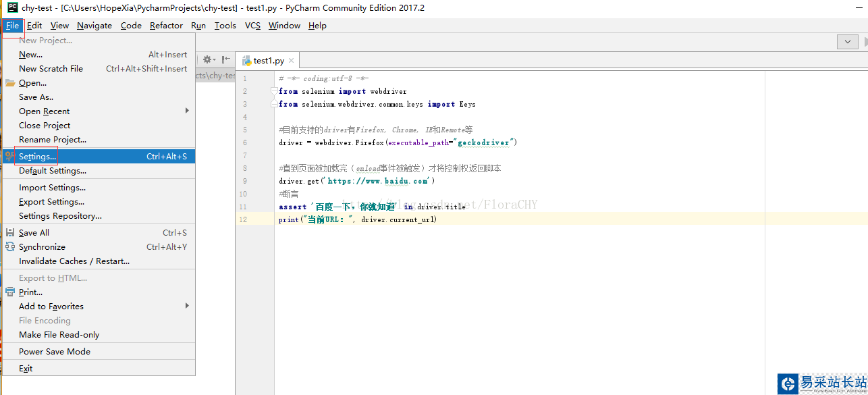Select New Scratch File menu entry
Screen dimensions: 868x395
point(99,69)
